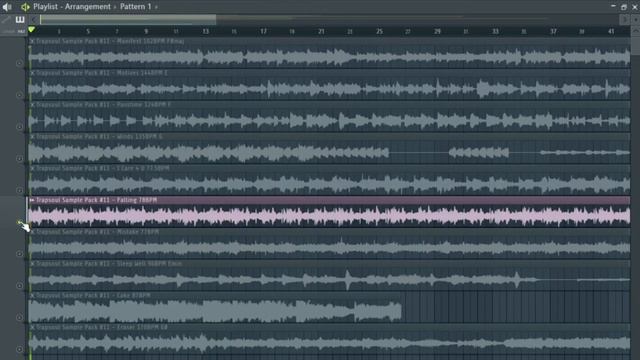Toggle mute on the Pastime track
The height and width of the screenshot is (360, 640).
(x=19, y=127)
